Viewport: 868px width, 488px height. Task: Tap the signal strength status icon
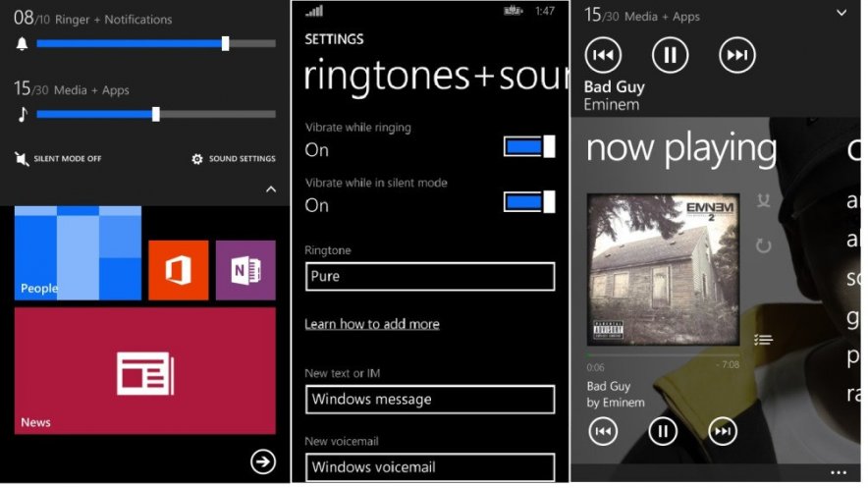(x=314, y=11)
